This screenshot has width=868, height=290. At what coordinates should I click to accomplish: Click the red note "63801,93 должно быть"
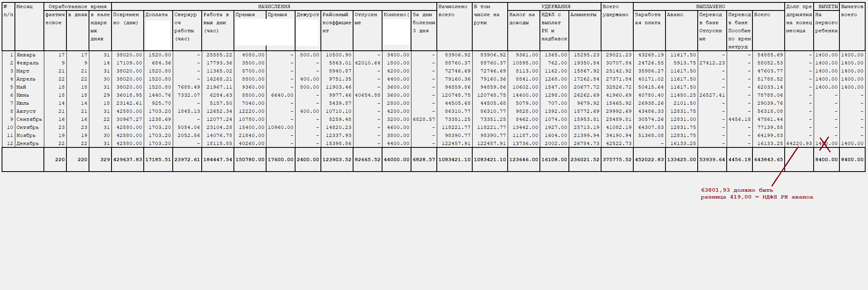[737, 190]
